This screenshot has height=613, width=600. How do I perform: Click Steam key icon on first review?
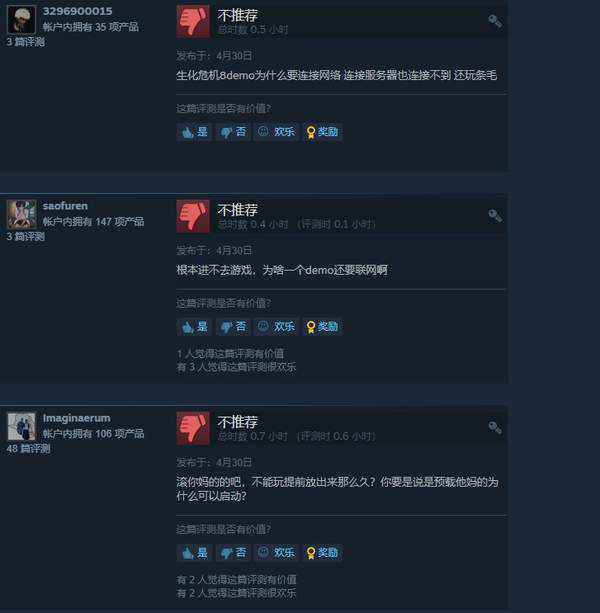(495, 22)
